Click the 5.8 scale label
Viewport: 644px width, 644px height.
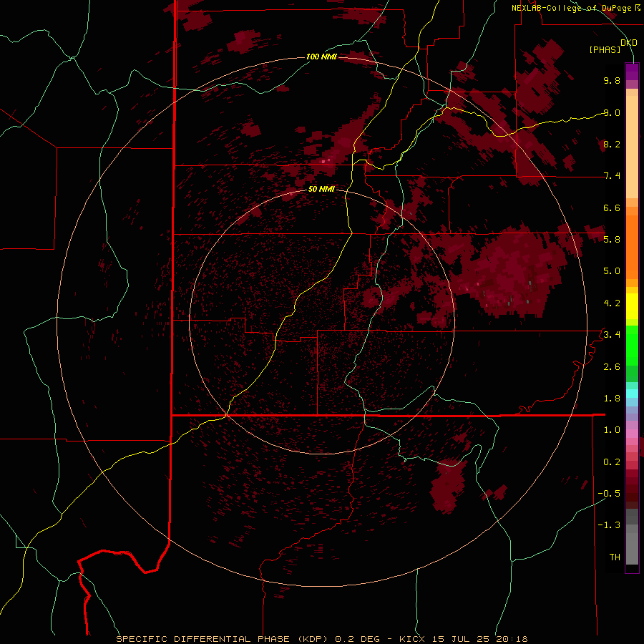tap(612, 239)
